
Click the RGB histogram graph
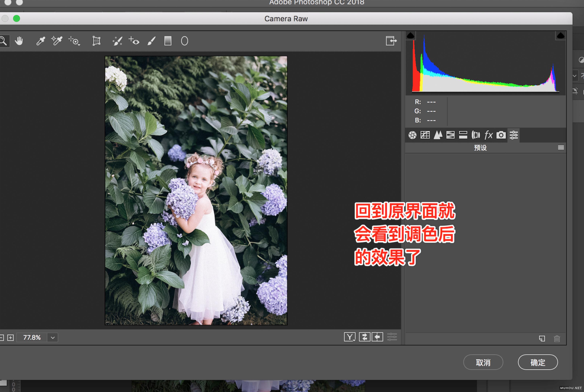[485, 63]
